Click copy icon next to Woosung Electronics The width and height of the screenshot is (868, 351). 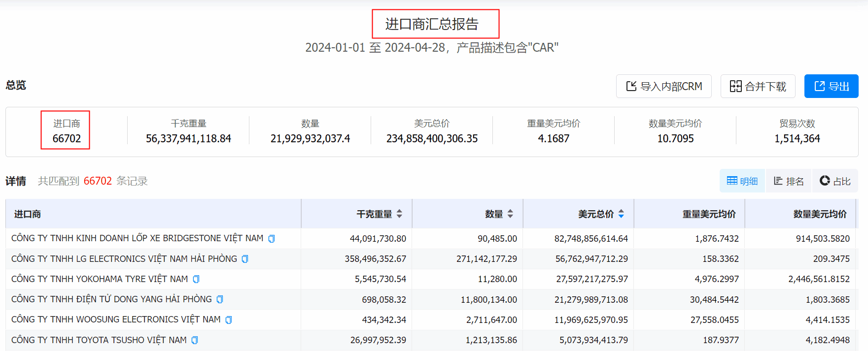pyautogui.click(x=229, y=320)
